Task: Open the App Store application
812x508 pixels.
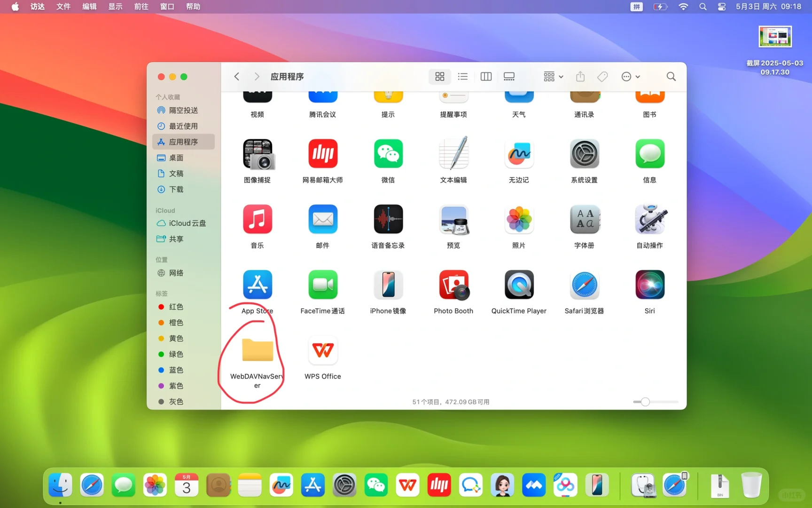Action: point(257,285)
